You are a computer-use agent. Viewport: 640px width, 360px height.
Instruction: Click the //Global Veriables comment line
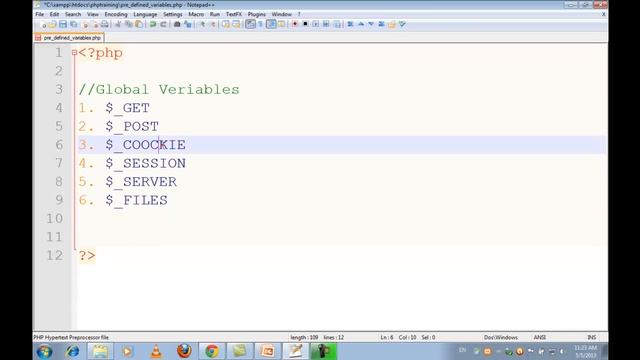(x=159, y=89)
